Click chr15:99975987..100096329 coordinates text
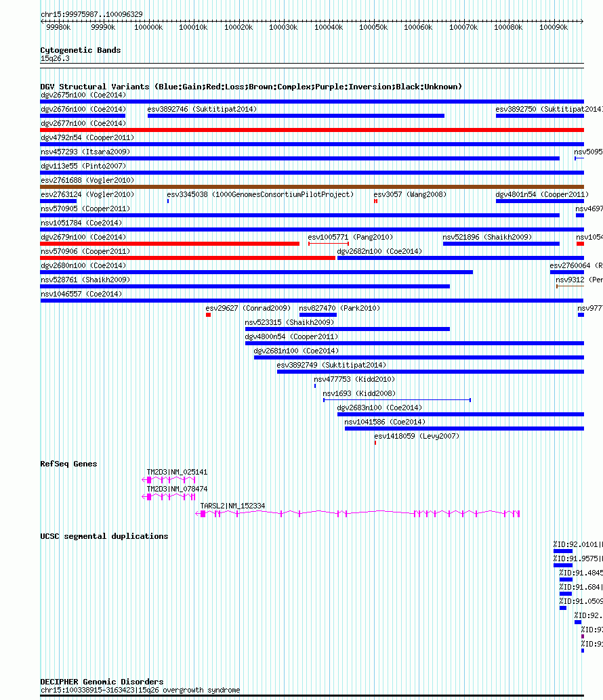603x700 pixels. click(91, 15)
